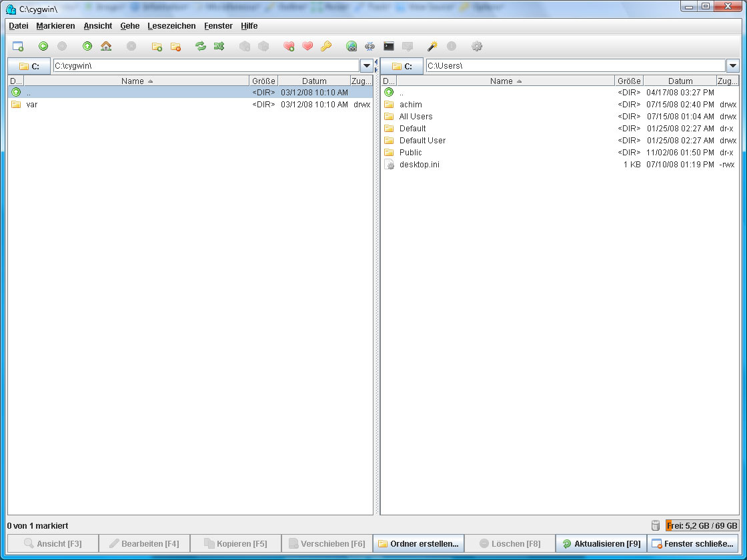Sort right panel by Name column
This screenshot has width=747, height=560.
506,81
